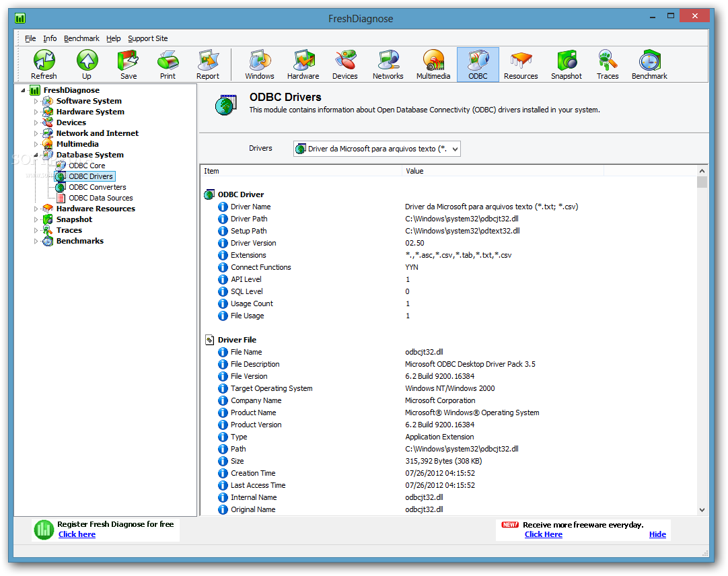Open the Multimedia module icon

click(433, 61)
